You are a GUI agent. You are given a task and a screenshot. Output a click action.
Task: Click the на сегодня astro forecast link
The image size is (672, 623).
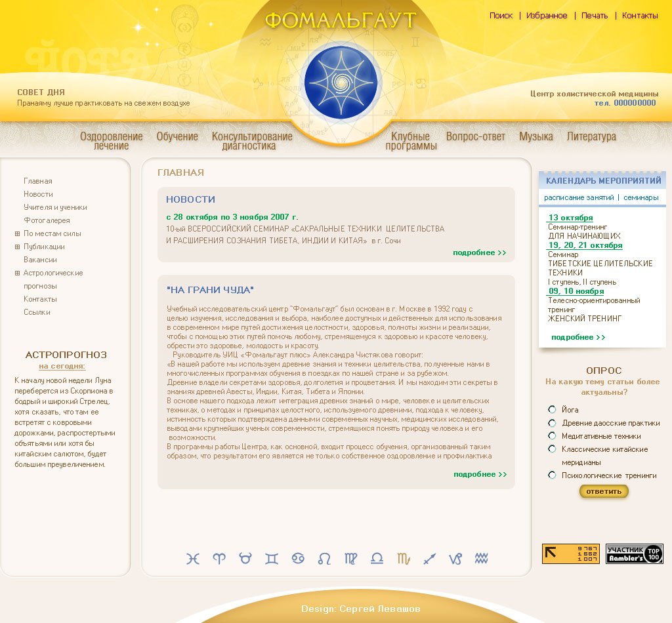tap(62, 366)
